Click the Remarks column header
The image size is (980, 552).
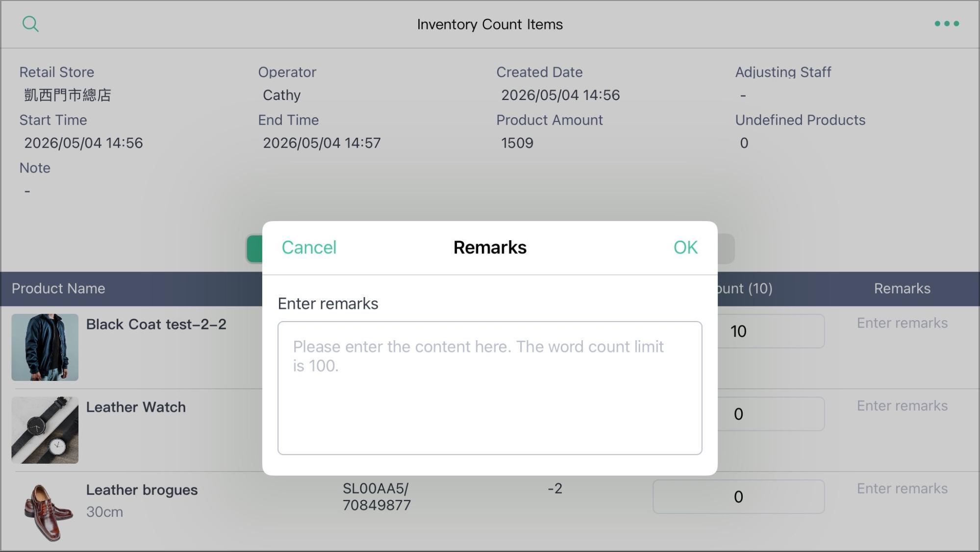click(902, 288)
